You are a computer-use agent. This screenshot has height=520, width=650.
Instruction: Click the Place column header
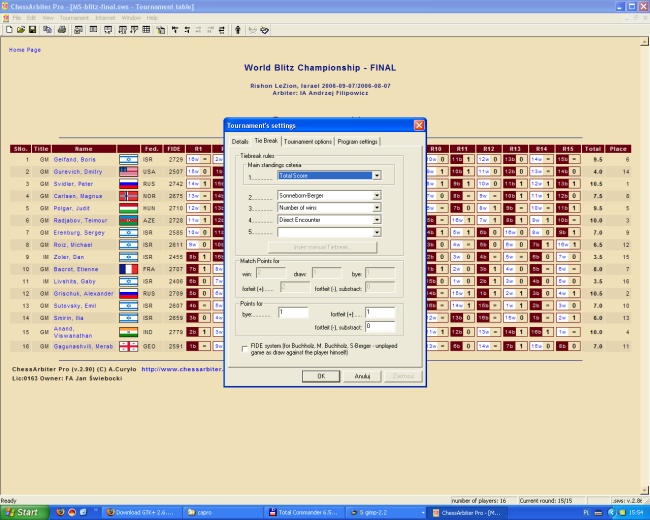point(618,149)
